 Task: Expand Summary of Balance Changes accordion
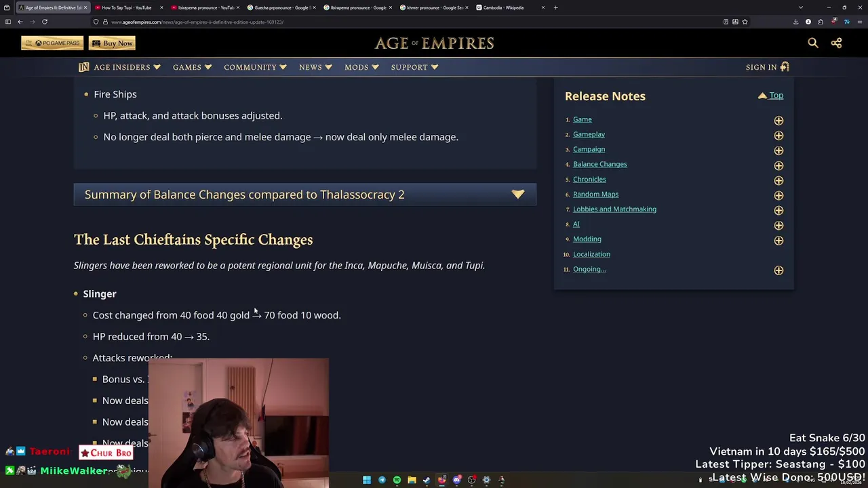click(305, 195)
